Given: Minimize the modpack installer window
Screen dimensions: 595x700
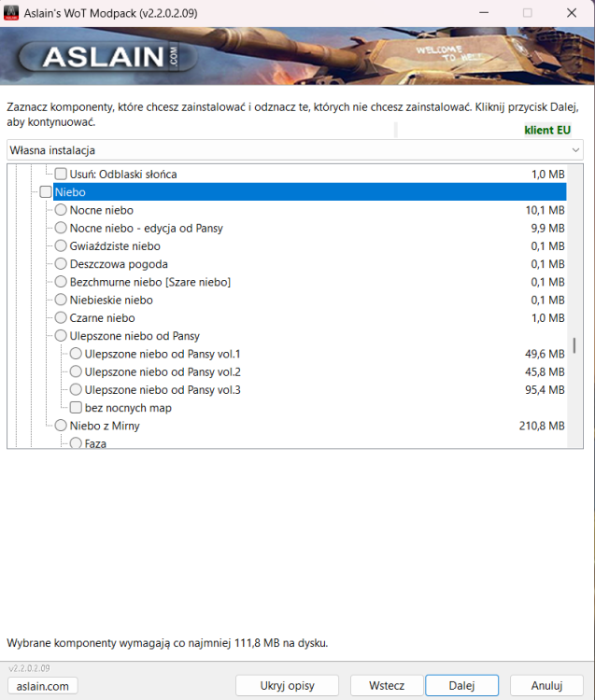Looking at the screenshot, I should click(484, 13).
